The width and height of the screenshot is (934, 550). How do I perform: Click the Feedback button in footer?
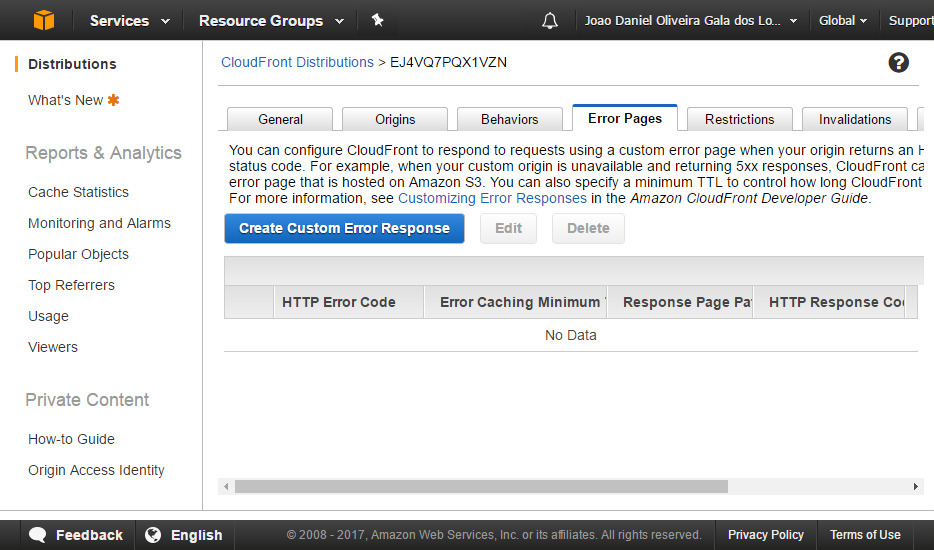(77, 535)
